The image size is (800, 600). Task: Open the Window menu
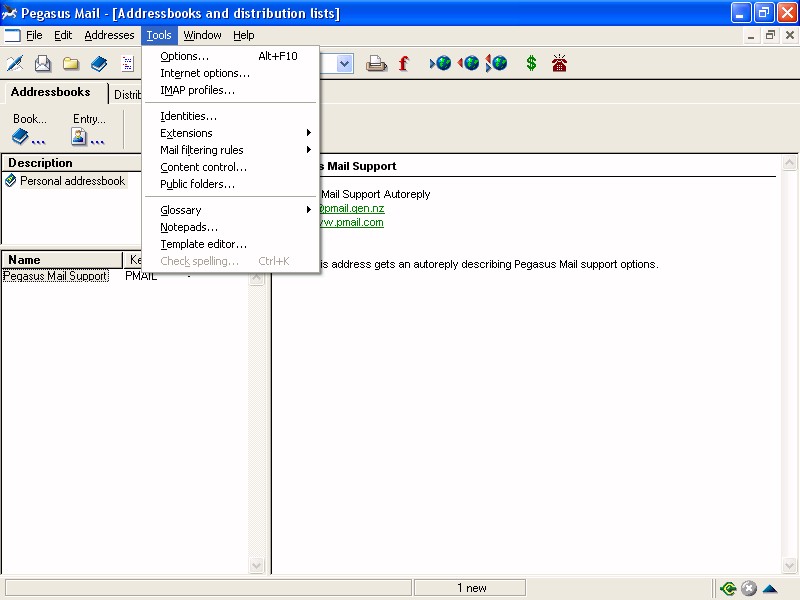(202, 35)
